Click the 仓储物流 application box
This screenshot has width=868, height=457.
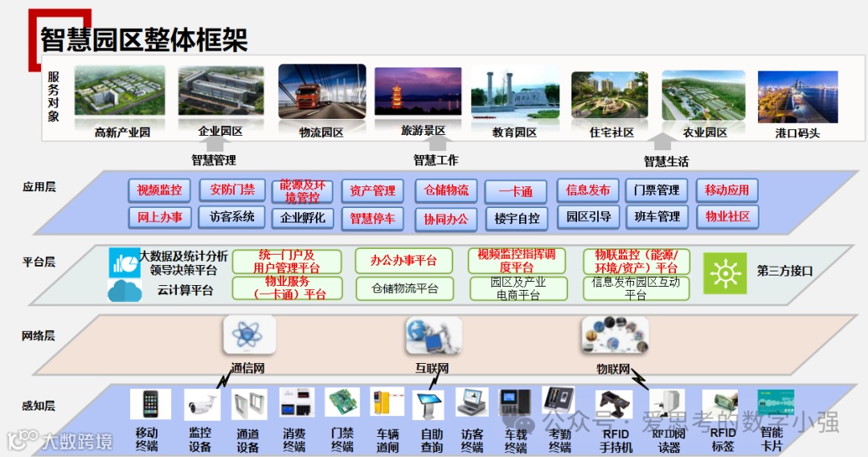[x=446, y=191]
